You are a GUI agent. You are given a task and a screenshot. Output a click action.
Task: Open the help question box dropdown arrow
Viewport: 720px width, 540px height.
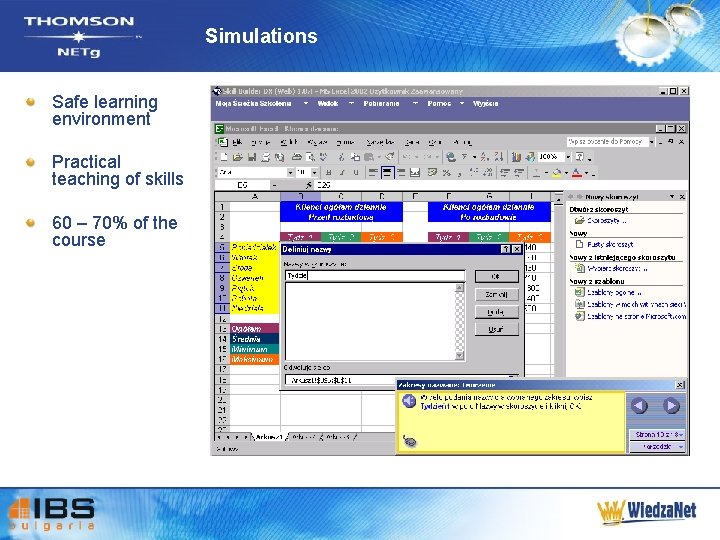[651, 142]
